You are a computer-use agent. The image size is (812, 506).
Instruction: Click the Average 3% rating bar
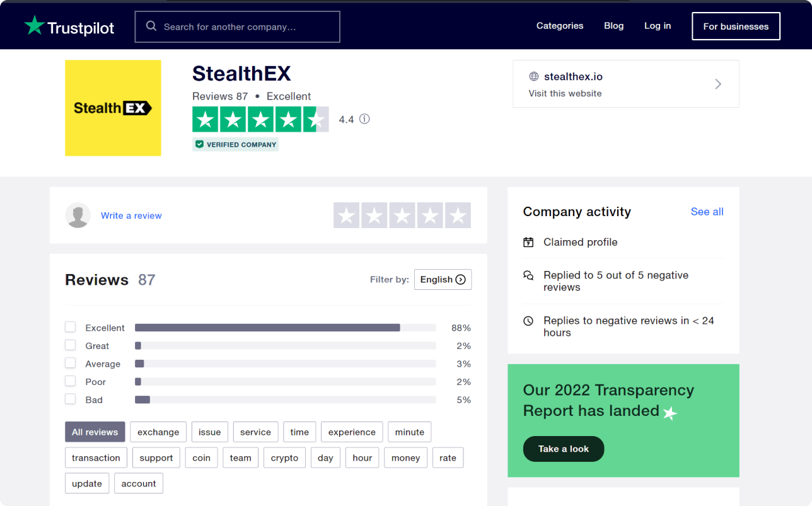click(286, 364)
